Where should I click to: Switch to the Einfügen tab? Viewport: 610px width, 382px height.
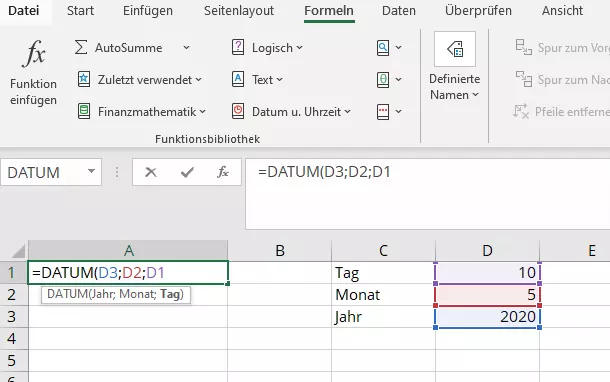(148, 11)
